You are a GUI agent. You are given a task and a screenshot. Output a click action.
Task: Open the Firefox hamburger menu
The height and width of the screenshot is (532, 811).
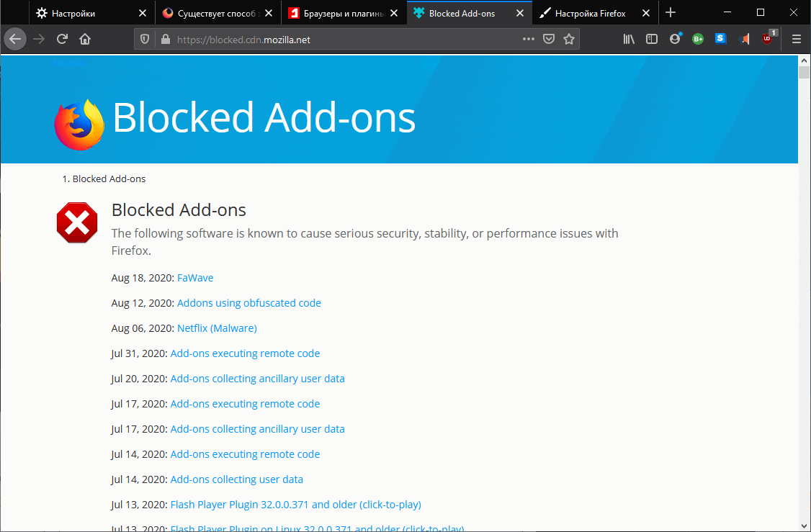[797, 40]
